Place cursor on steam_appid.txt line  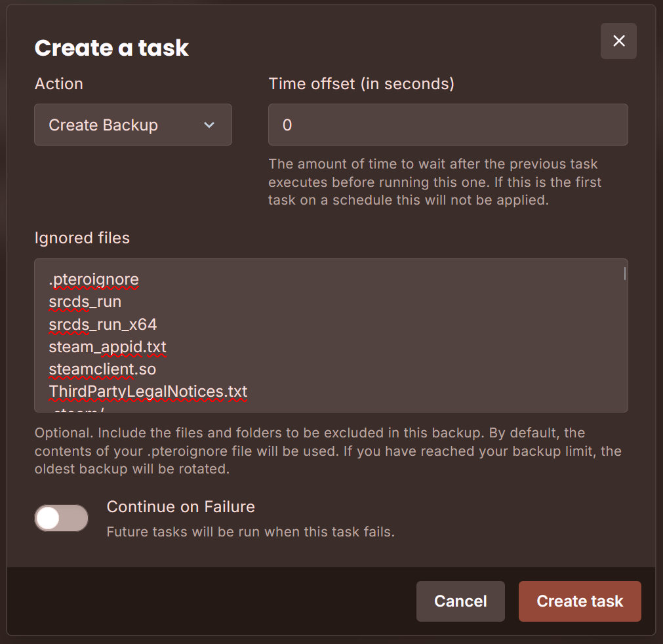pyautogui.click(x=108, y=346)
